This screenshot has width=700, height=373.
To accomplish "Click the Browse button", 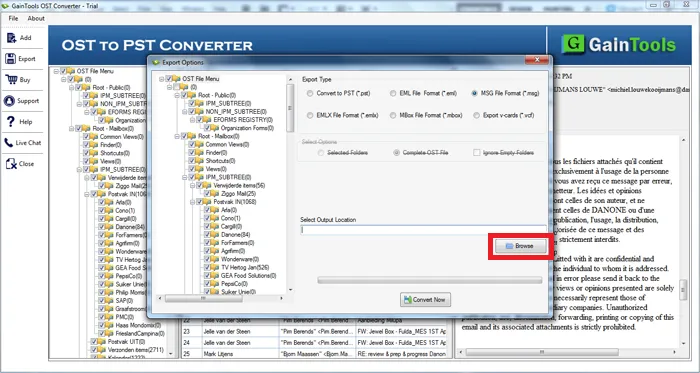I will [x=521, y=246].
